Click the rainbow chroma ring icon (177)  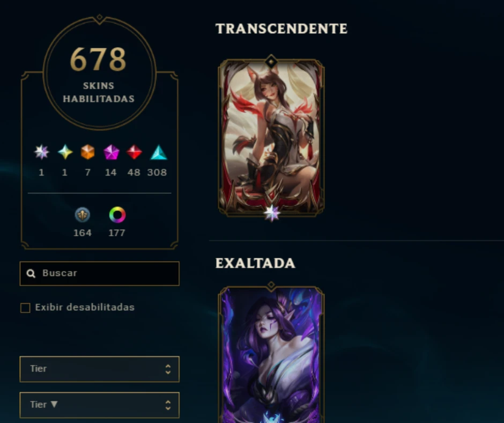pos(117,215)
